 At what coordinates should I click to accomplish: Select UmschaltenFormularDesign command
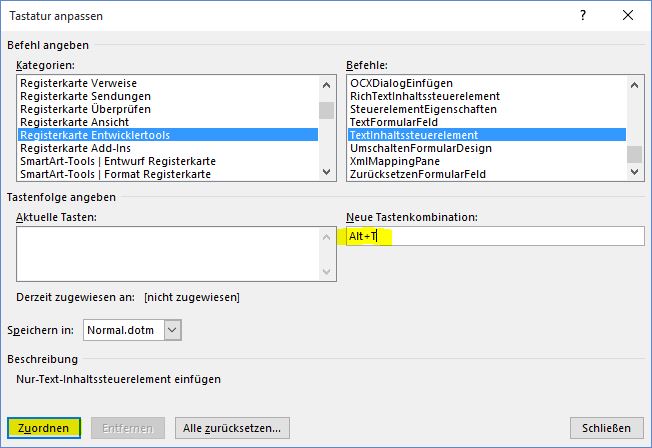coord(420,147)
